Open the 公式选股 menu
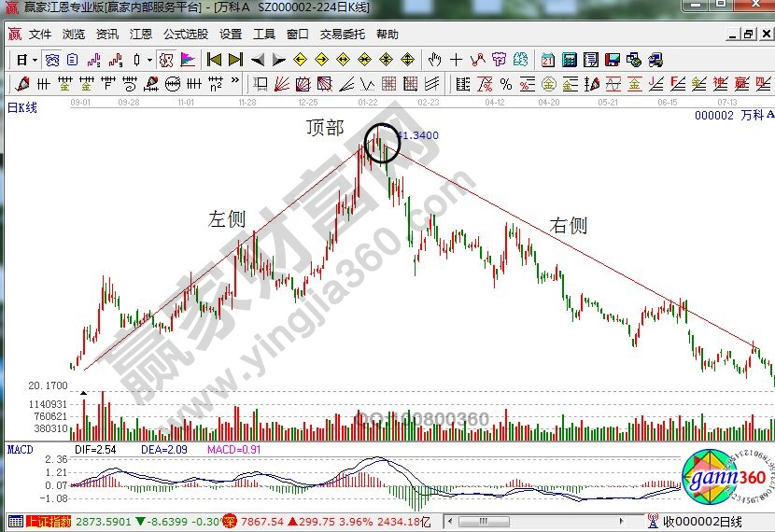Image resolution: width=775 pixels, height=532 pixels. [186, 35]
